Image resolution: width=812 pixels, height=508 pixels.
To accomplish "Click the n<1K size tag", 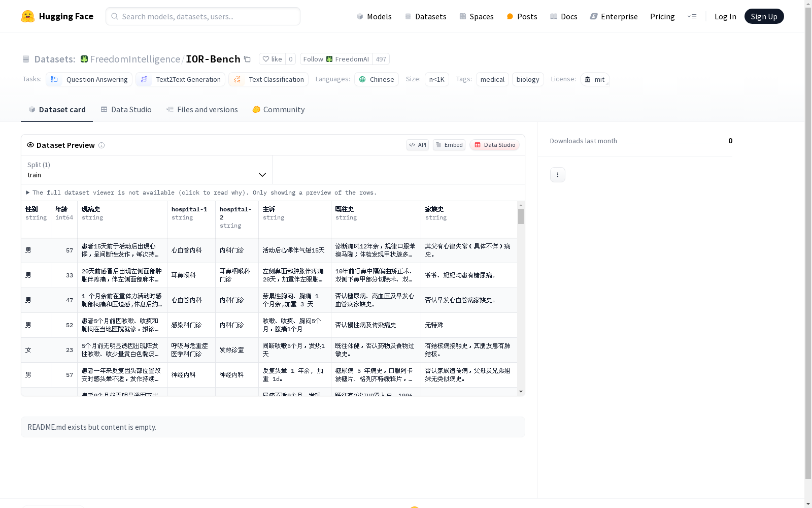I will [437, 79].
